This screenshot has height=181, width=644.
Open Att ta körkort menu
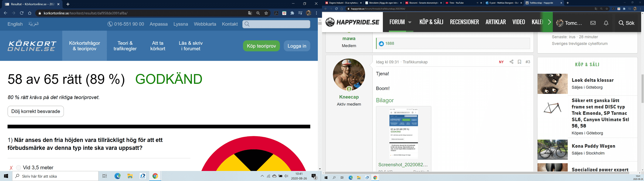(158, 46)
